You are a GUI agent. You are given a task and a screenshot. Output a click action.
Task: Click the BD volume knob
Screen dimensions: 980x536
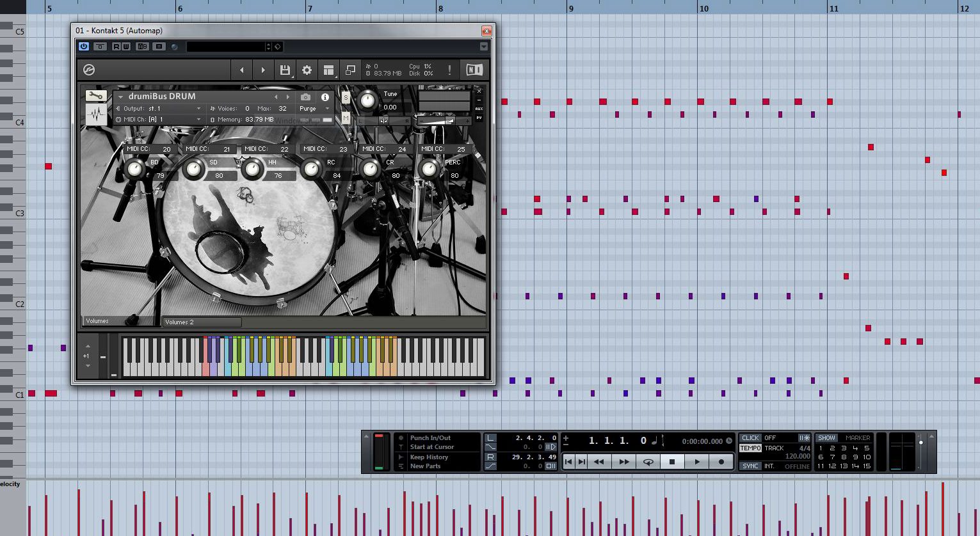(x=134, y=169)
